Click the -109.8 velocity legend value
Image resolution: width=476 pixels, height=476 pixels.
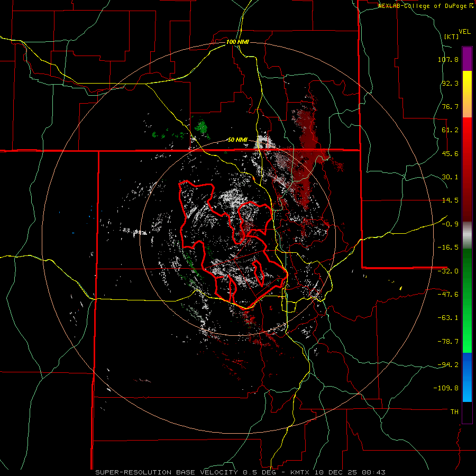tap(446, 388)
